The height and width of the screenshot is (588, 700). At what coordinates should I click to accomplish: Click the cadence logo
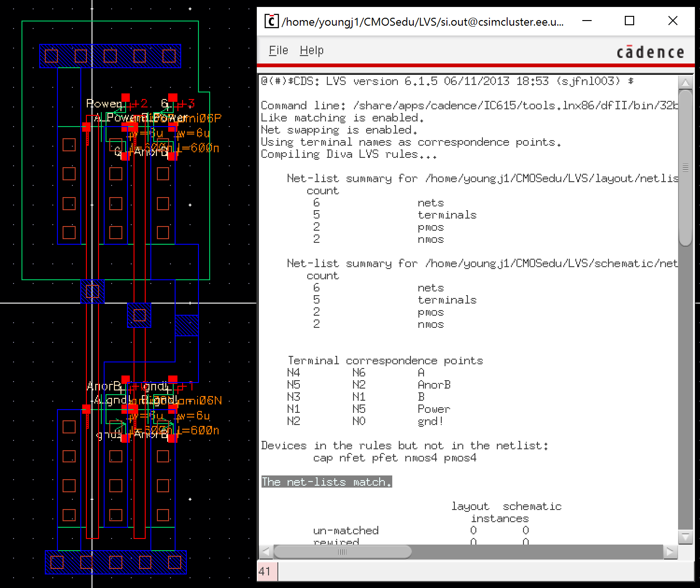[650, 52]
